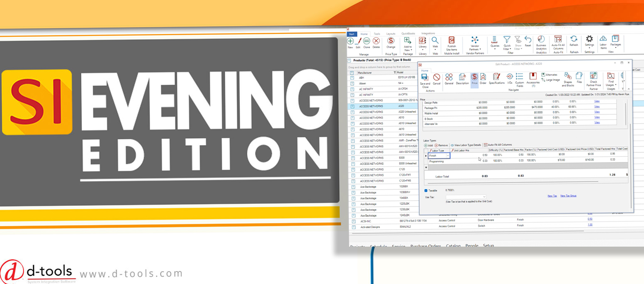This screenshot has height=284, width=644.
Task: Click Auto-Fit All Columns under Labor Types
Action: tap(498, 145)
